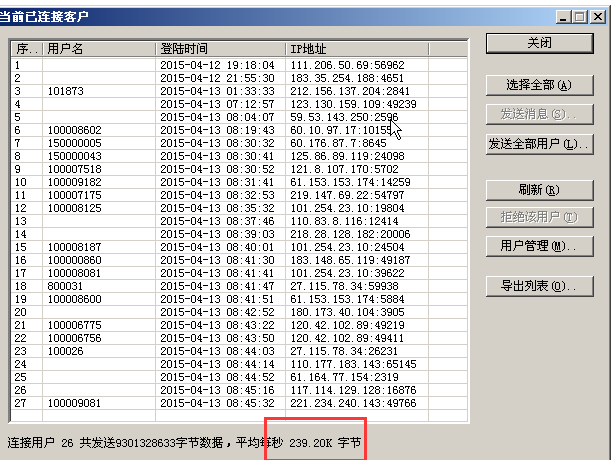Minimize the 当前已连接客户 window
Viewport: 612px width, 460px height.
(x=563, y=17)
